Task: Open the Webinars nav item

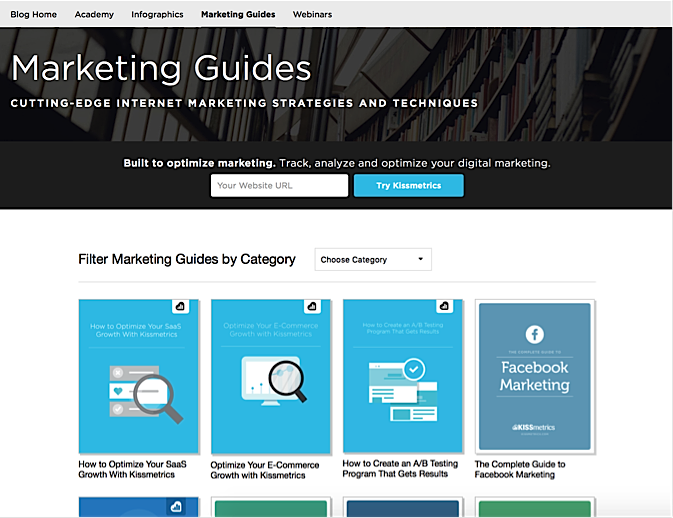Action: (x=312, y=14)
